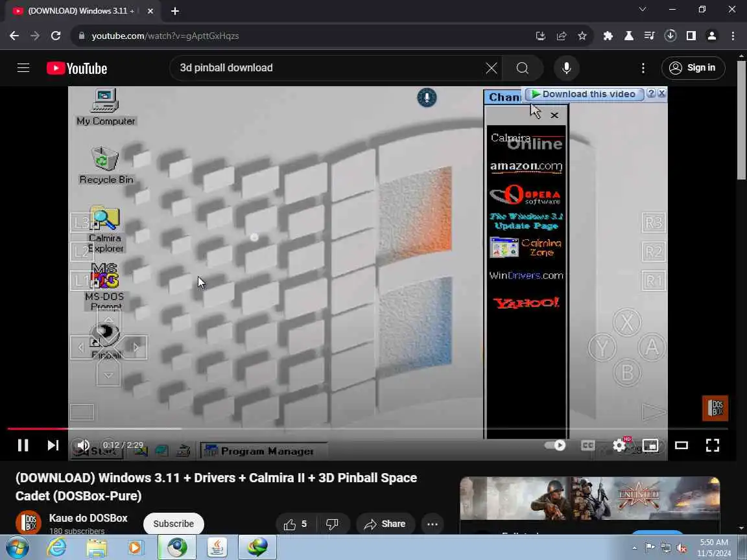The height and width of the screenshot is (560, 747).
Task: Open more actions ellipsis menu
Action: click(x=432, y=524)
